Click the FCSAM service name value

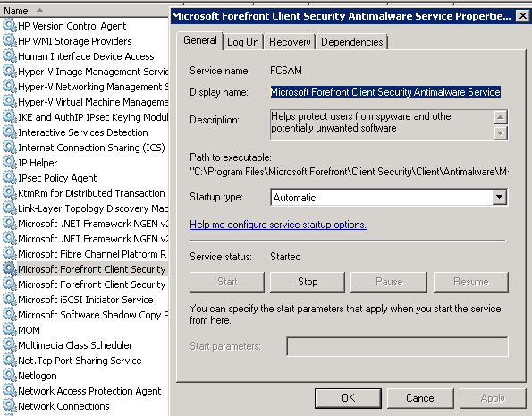pos(286,71)
